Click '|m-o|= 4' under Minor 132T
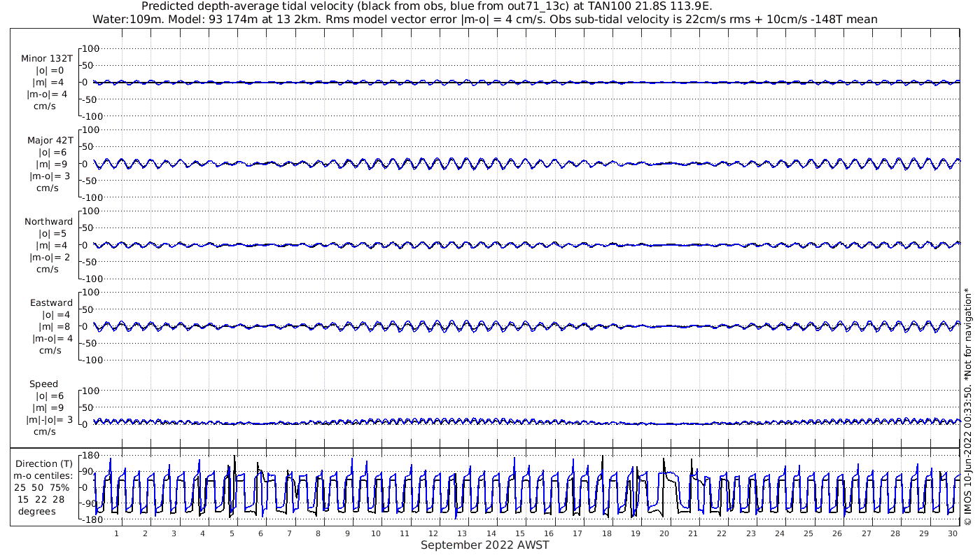This screenshot has width=980, height=560. 47,94
